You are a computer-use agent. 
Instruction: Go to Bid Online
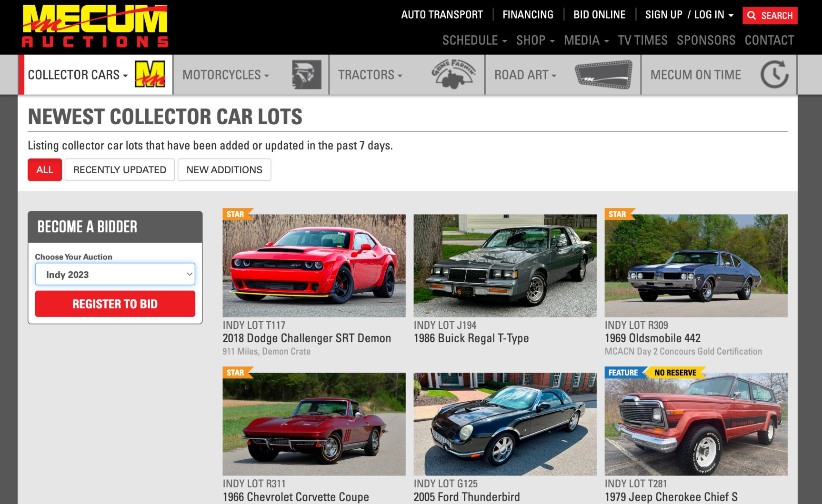(x=599, y=15)
